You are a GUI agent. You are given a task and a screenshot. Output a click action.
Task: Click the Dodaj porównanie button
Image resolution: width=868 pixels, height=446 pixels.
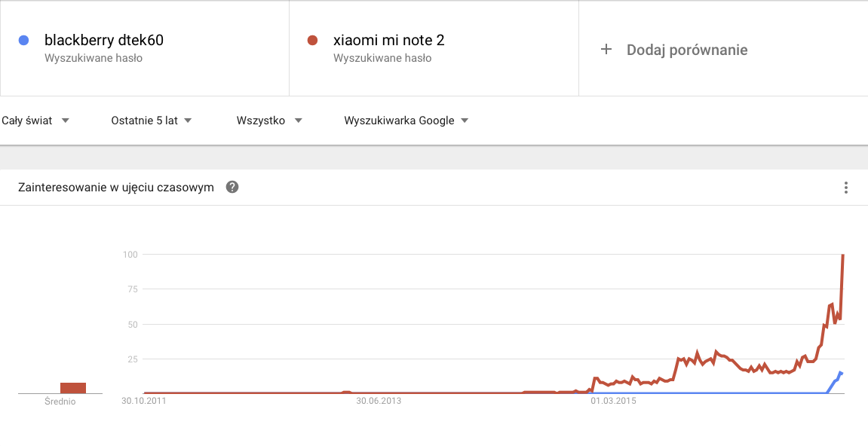coord(674,50)
